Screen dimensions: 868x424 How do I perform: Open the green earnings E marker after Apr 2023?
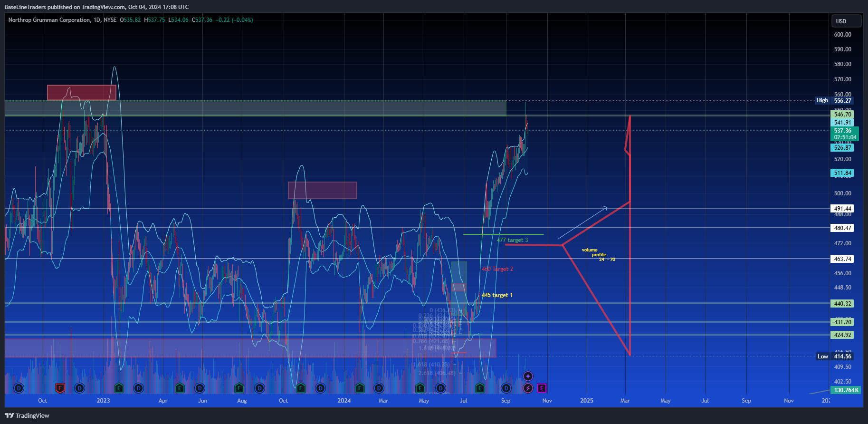pos(180,388)
